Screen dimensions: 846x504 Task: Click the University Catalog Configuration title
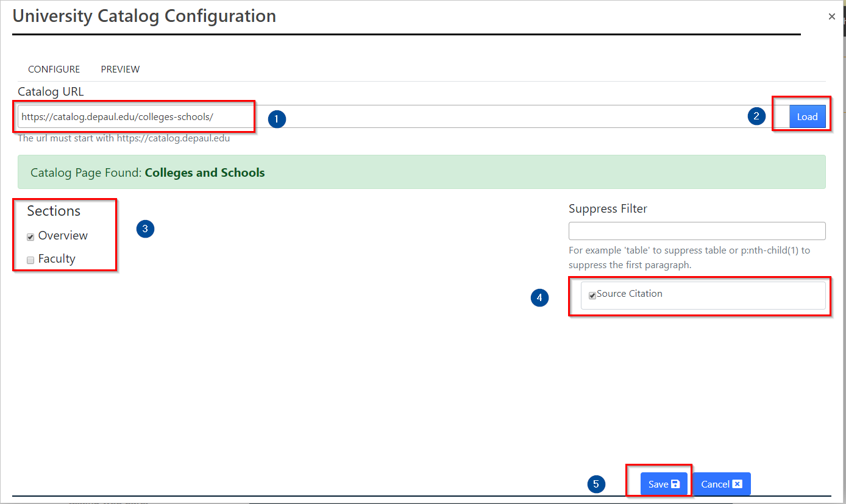coord(144,16)
